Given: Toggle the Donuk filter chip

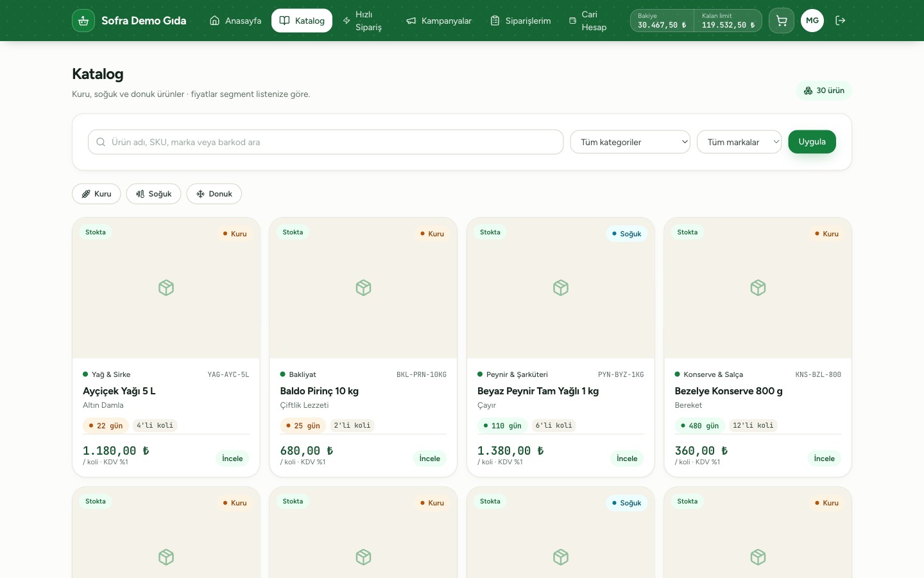Looking at the screenshot, I should (x=214, y=194).
